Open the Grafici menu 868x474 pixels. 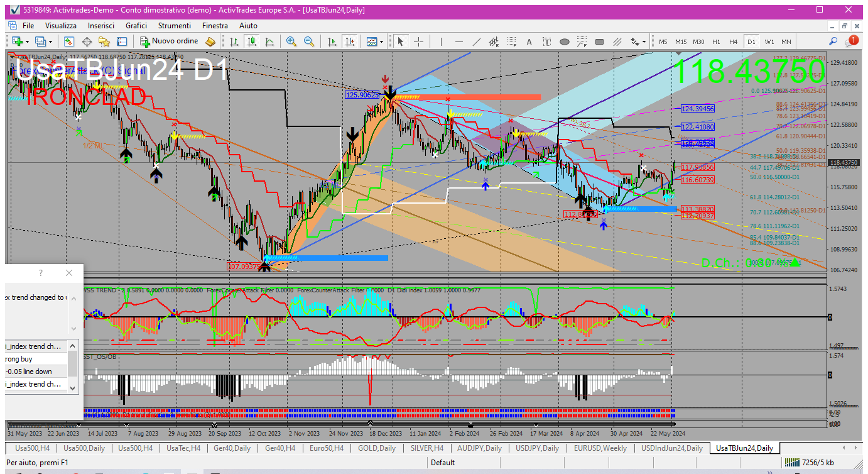coord(136,26)
